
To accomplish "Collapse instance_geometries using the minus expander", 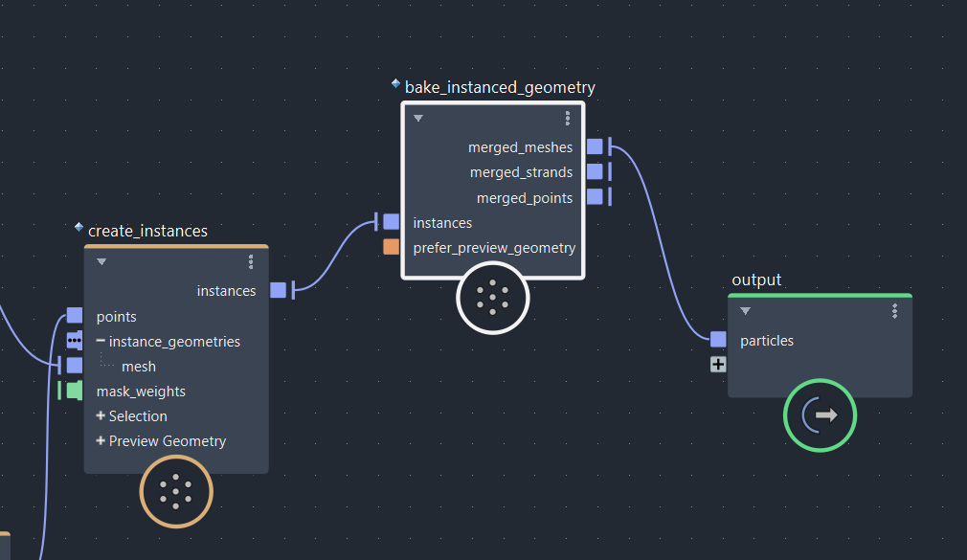I will pyautogui.click(x=100, y=341).
